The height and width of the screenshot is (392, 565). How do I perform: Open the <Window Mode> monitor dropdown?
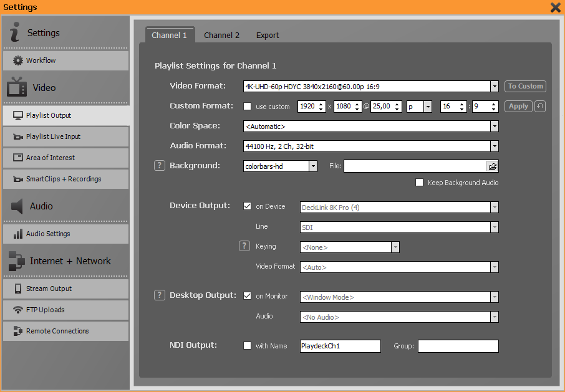[495, 297]
